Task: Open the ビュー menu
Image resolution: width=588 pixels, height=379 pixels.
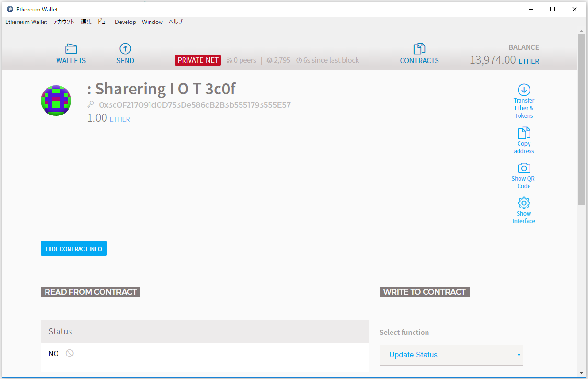Action: tap(104, 22)
